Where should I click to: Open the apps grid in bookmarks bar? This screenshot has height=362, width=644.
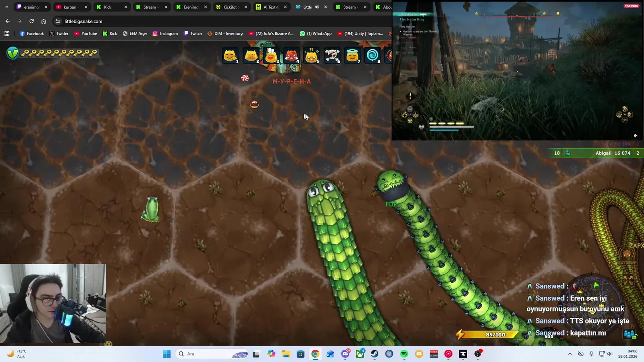7,34
